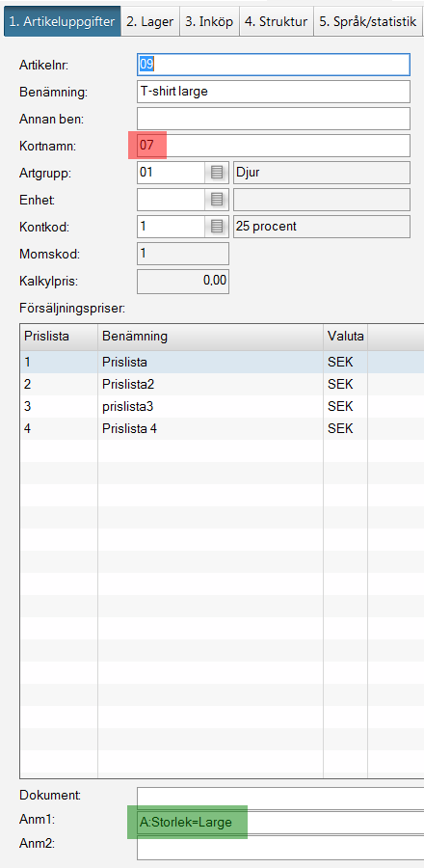The image size is (424, 868).
Task: Open the Artgrupp lookup list icon
Action: 217,173
